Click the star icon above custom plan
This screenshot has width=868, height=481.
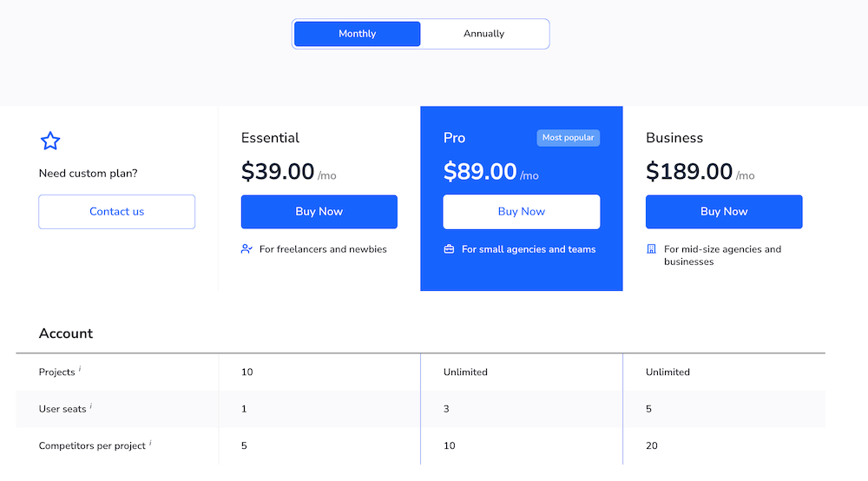pos(50,141)
